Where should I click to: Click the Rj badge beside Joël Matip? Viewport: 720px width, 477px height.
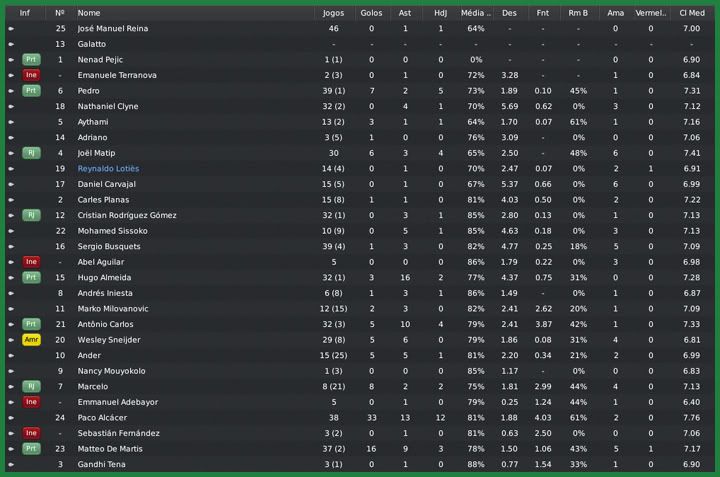[x=31, y=153]
